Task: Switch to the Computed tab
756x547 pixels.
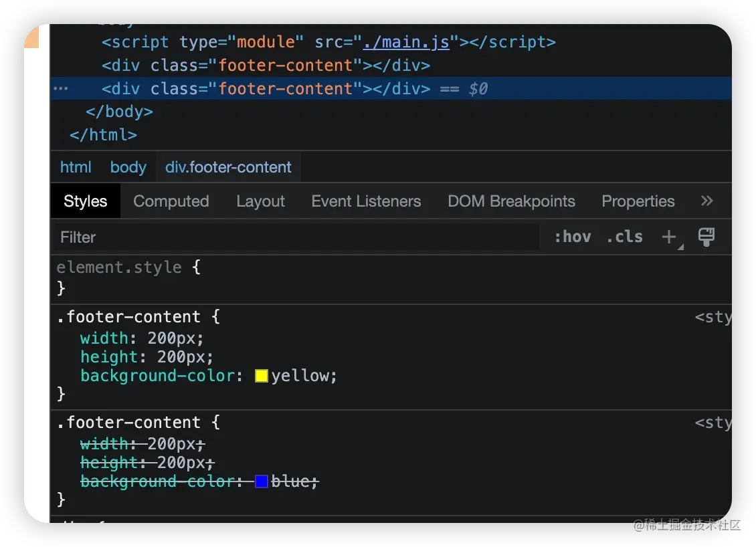Action: point(171,201)
